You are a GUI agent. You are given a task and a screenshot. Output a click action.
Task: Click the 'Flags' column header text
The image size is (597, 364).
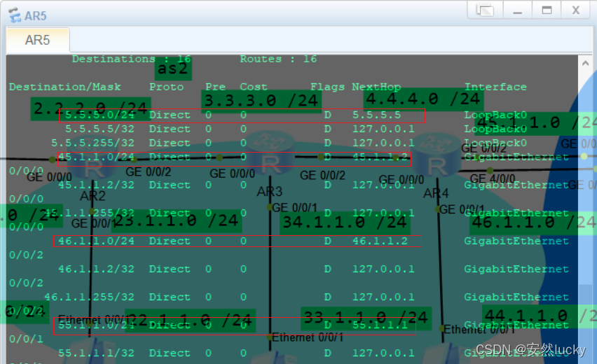pos(327,87)
